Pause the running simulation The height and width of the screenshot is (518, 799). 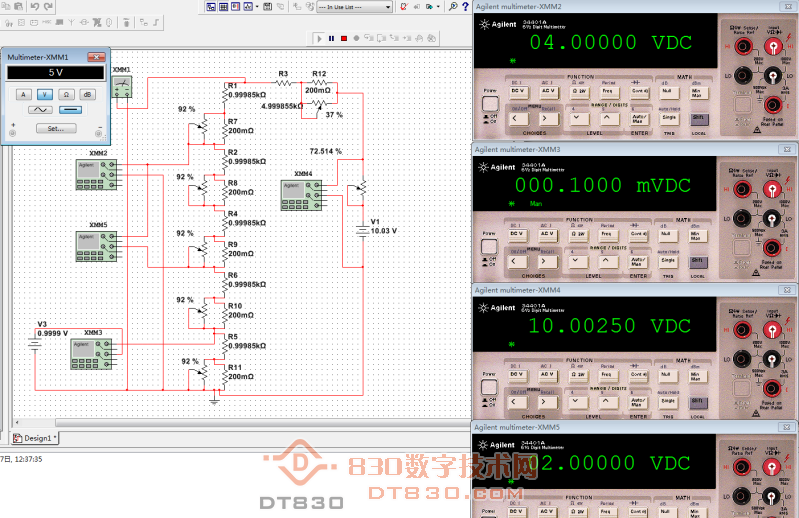[x=332, y=38]
